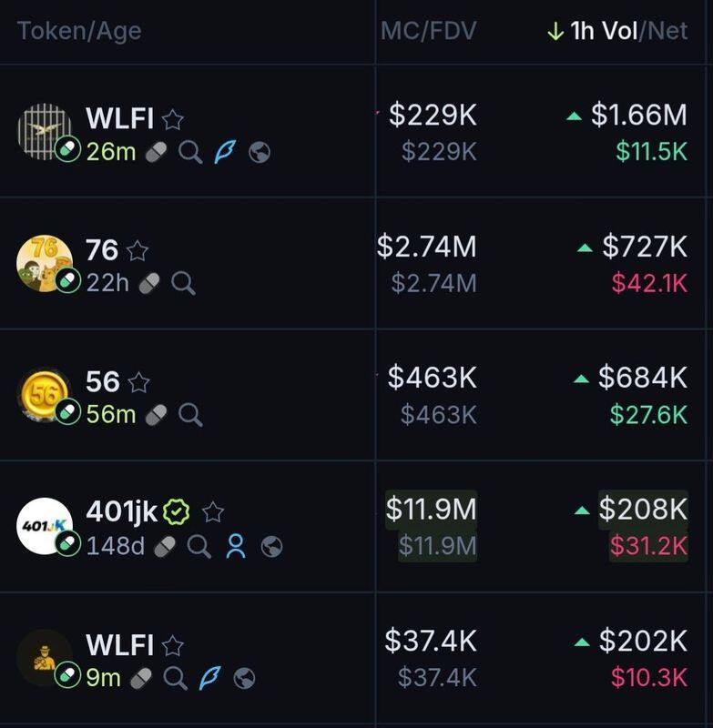
Task: Sort the list by the MC/FDV column
Action: coord(428,31)
